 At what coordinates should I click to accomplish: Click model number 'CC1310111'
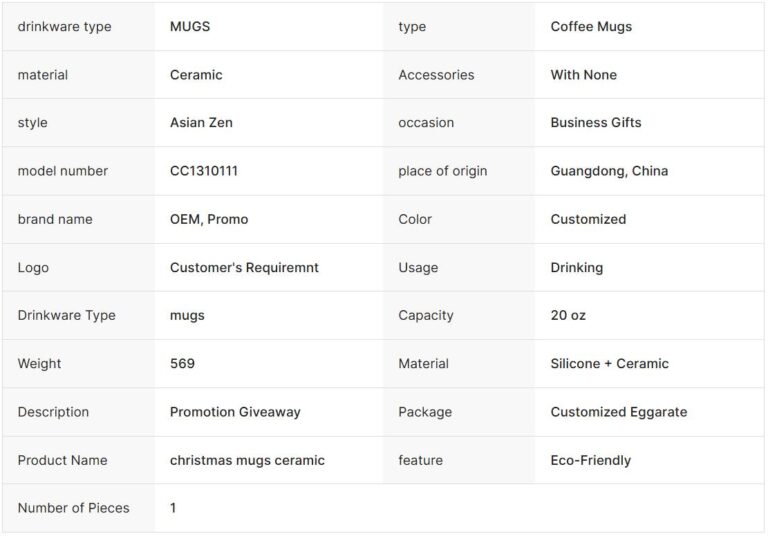204,171
